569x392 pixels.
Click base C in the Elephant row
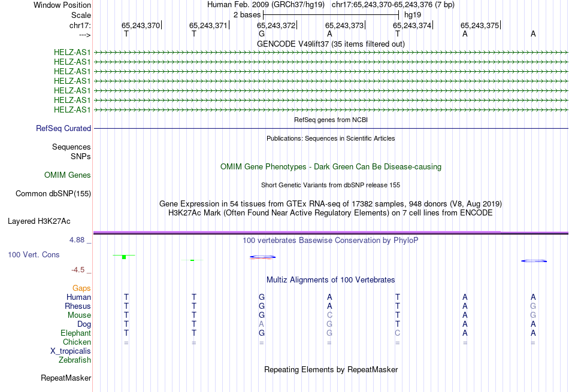397,333
